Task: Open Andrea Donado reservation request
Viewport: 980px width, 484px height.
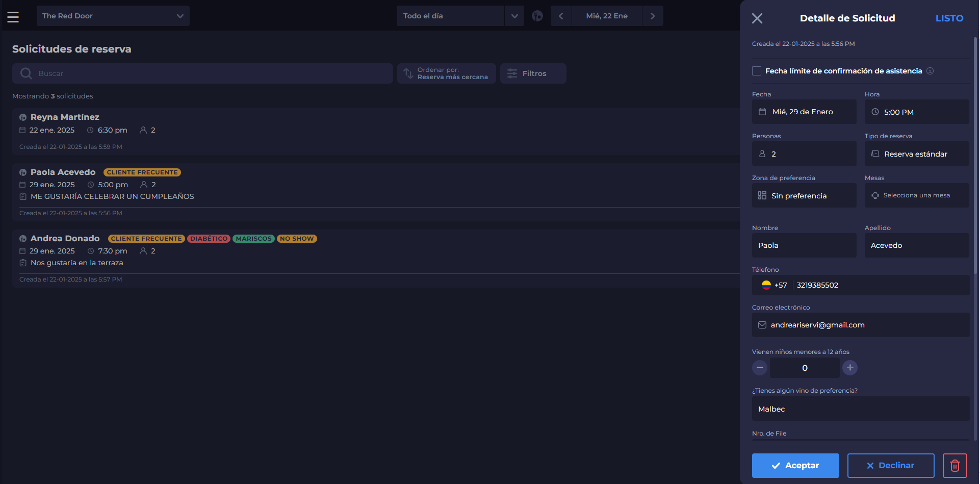Action: pyautogui.click(x=376, y=259)
